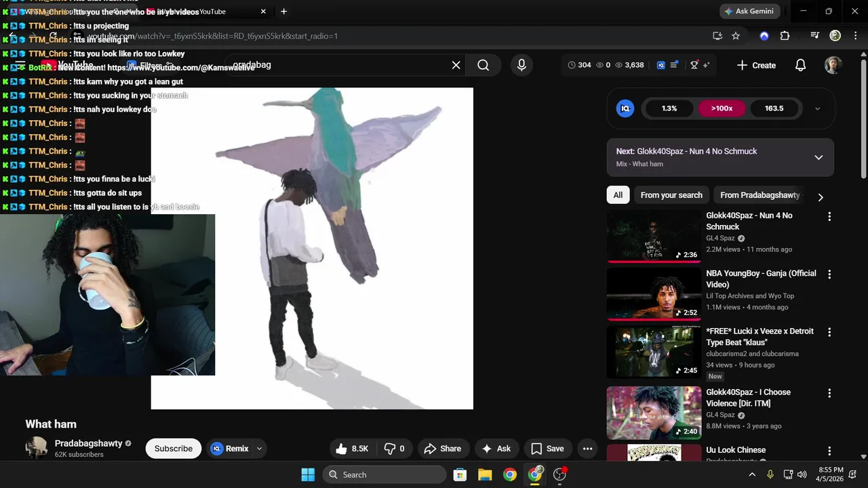
Task: Open volume control in system tray
Action: pos(802,474)
